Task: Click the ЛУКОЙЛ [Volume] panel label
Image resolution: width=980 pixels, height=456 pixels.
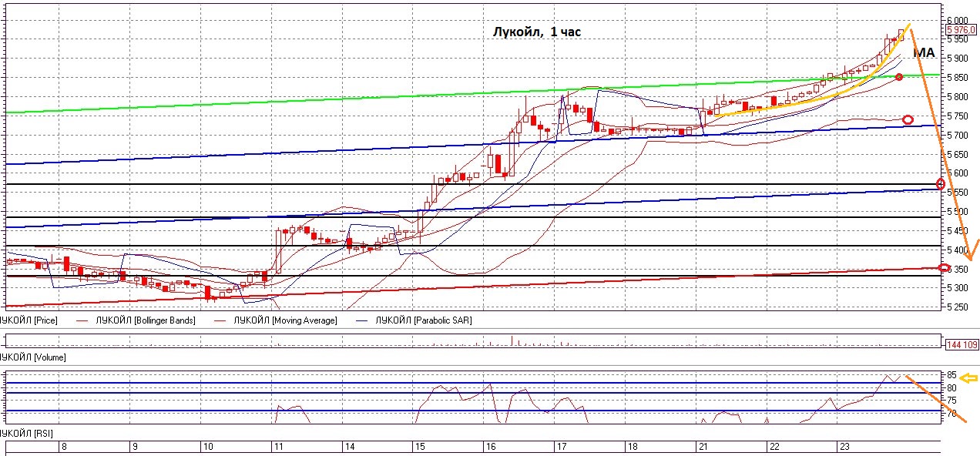Action: (x=33, y=357)
